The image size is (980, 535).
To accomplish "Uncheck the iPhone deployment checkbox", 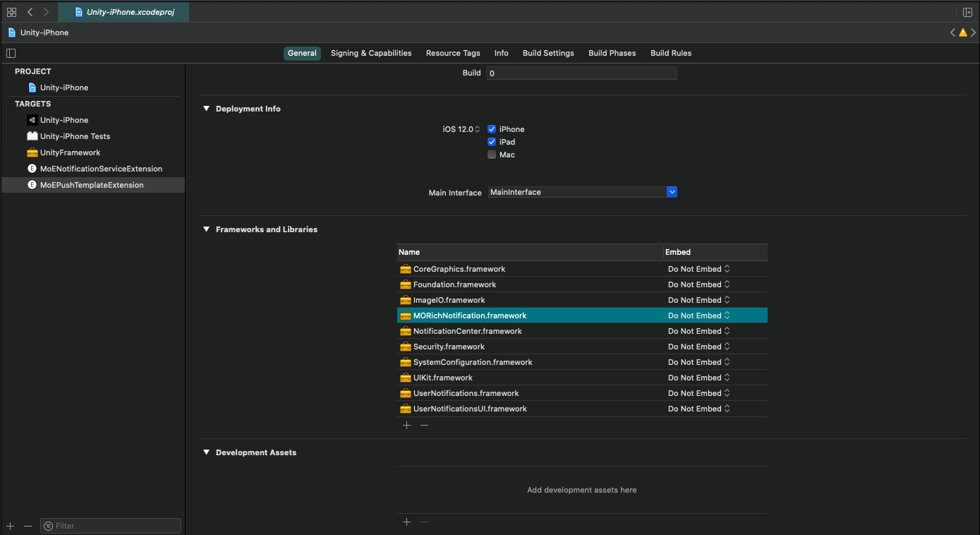I will (492, 129).
